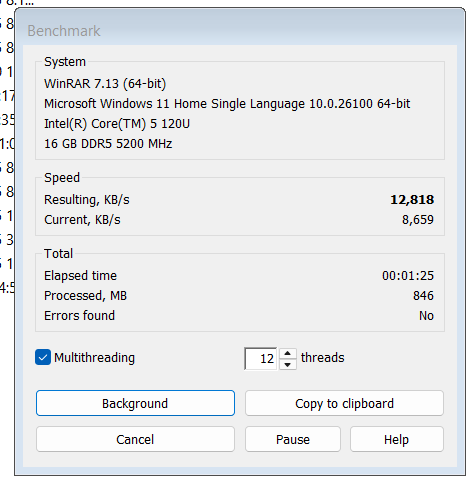Click the Multithreading label text
The image size is (474, 492).
[x=95, y=358]
